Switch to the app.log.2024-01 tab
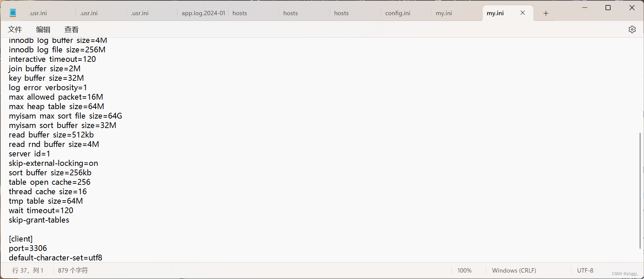This screenshot has height=279, width=644. (203, 13)
